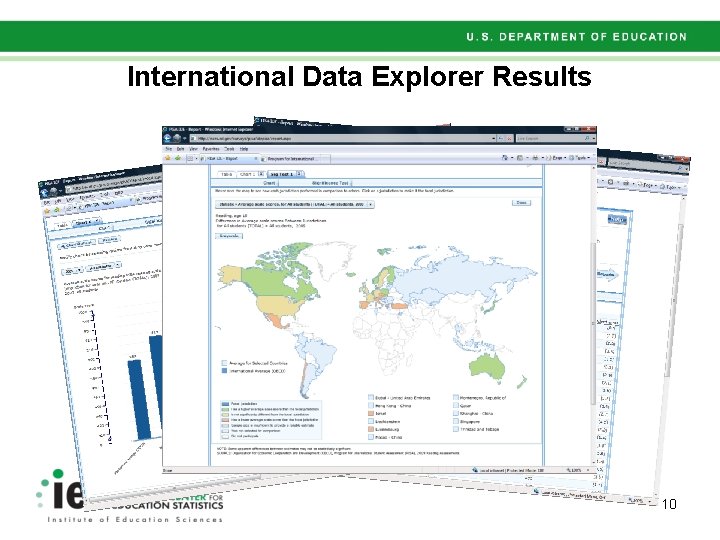Open the Statistic selection dropdown
This screenshot has height=540, width=720.
click(x=295, y=204)
